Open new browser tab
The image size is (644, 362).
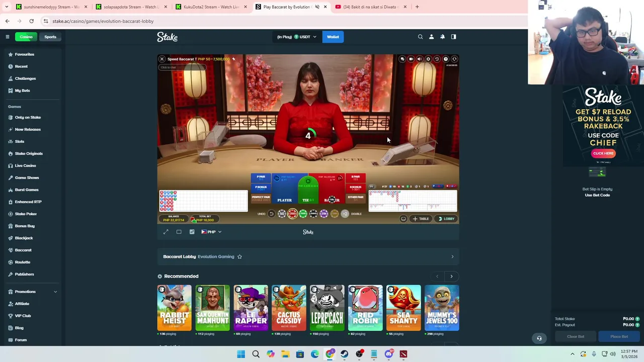(417, 7)
